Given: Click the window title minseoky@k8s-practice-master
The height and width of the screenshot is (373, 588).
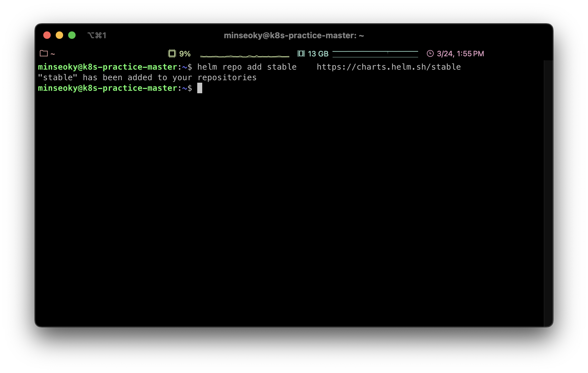Looking at the screenshot, I should click(x=294, y=35).
